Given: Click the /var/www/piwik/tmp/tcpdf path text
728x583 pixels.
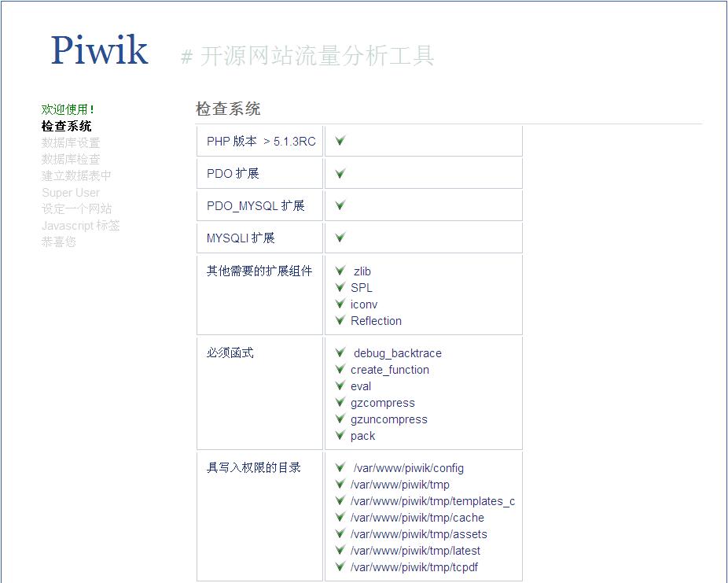Looking at the screenshot, I should (x=414, y=567).
